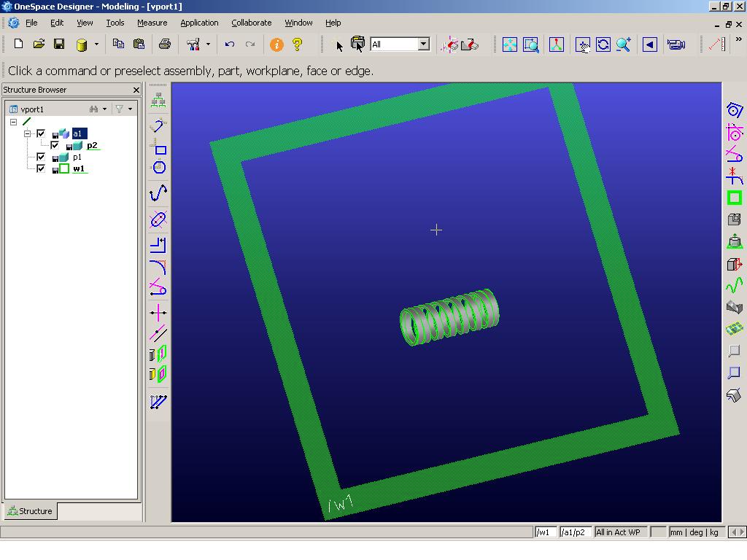Expand toolbar overflow chevron at far right
This screenshot has height=560, width=747.
(739, 39)
